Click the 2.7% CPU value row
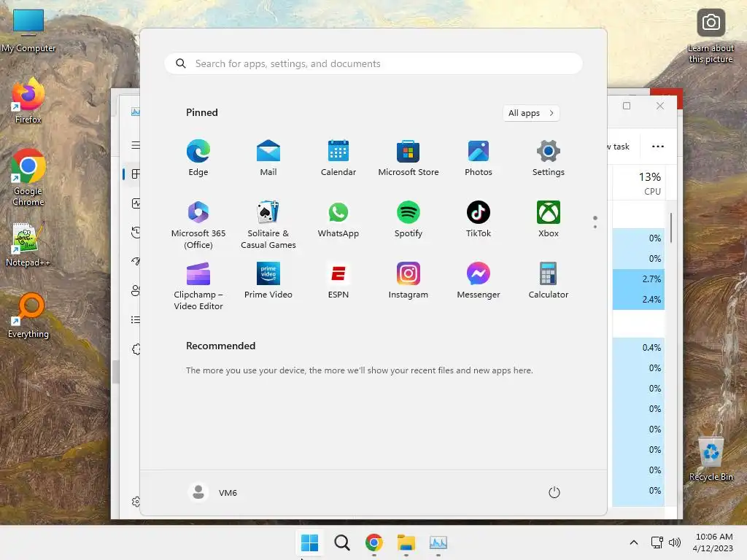 click(638, 279)
